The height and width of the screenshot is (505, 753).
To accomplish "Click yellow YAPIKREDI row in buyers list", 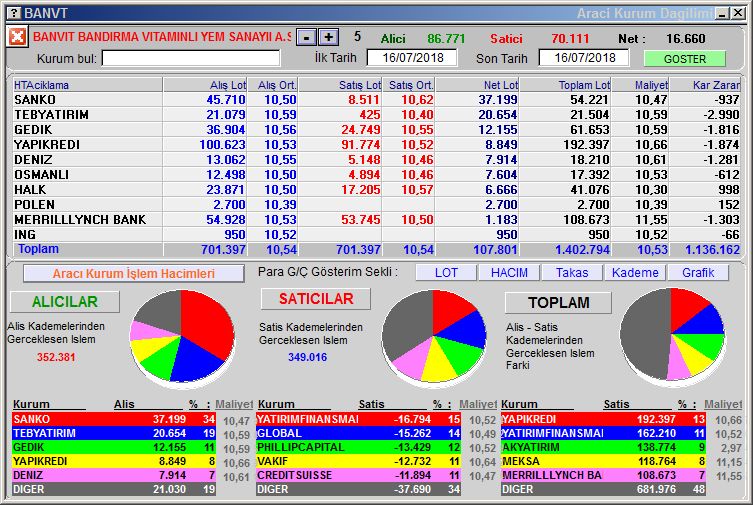I will tap(114, 461).
